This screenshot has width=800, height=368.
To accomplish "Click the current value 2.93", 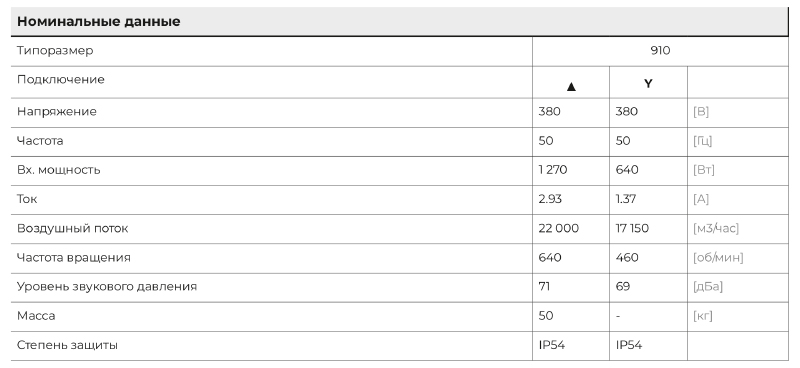I will tap(550, 199).
